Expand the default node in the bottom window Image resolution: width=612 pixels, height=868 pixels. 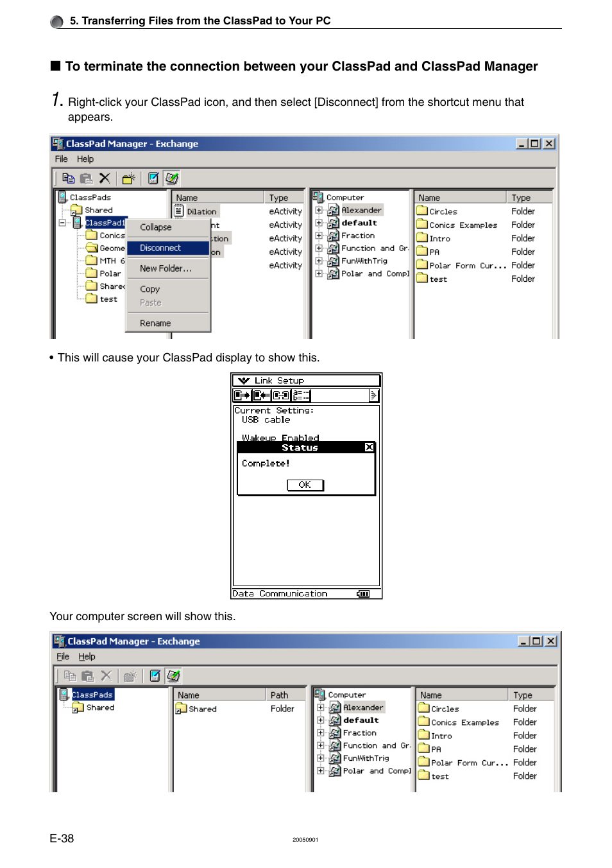[x=321, y=720]
